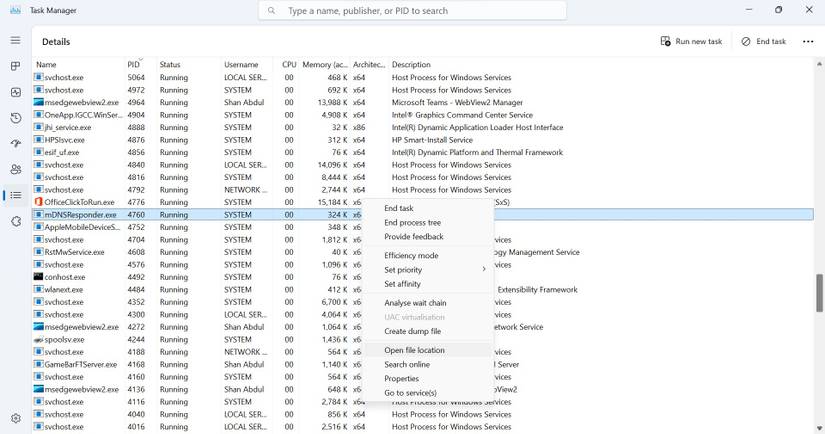Click the conhost.exe console icon

38,277
